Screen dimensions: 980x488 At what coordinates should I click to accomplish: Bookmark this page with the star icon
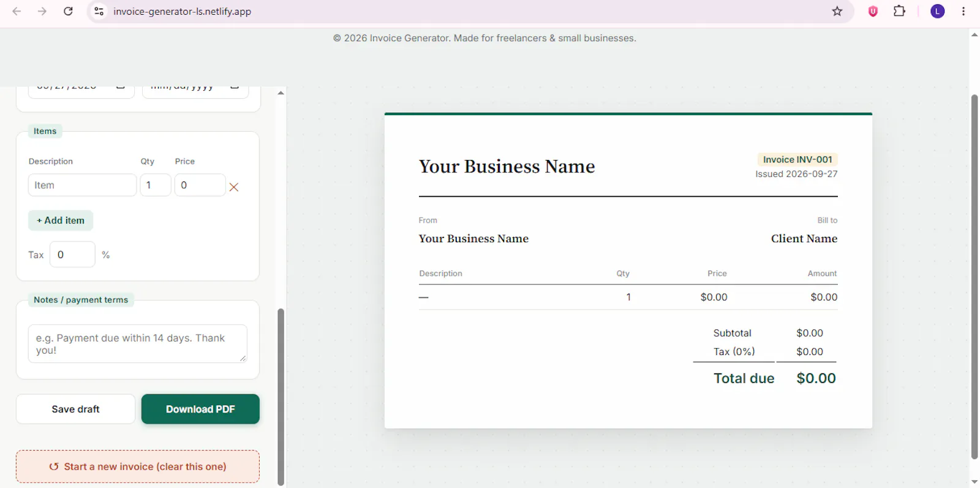[837, 11]
